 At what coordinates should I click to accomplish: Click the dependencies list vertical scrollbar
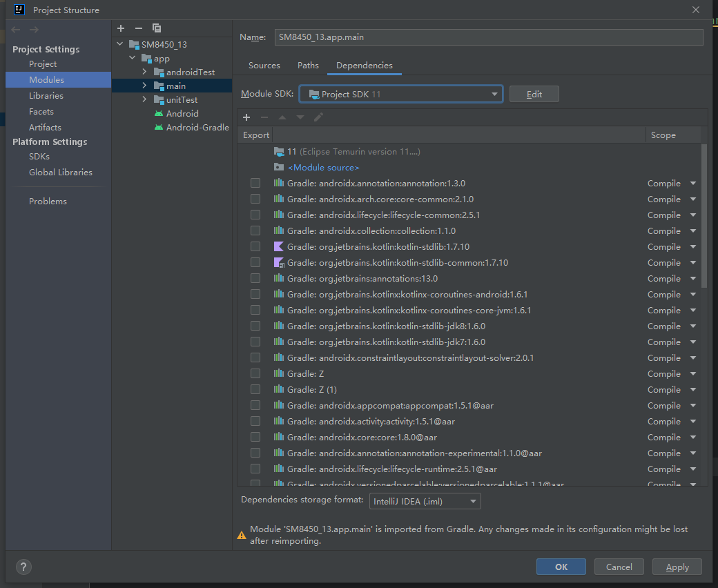(704, 215)
